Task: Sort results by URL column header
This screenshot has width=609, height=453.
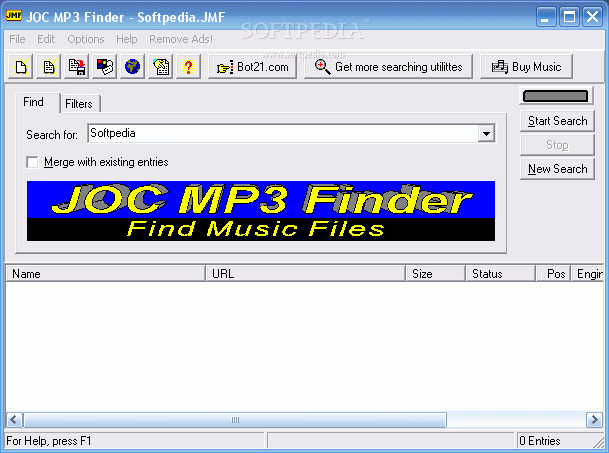Action: (306, 274)
